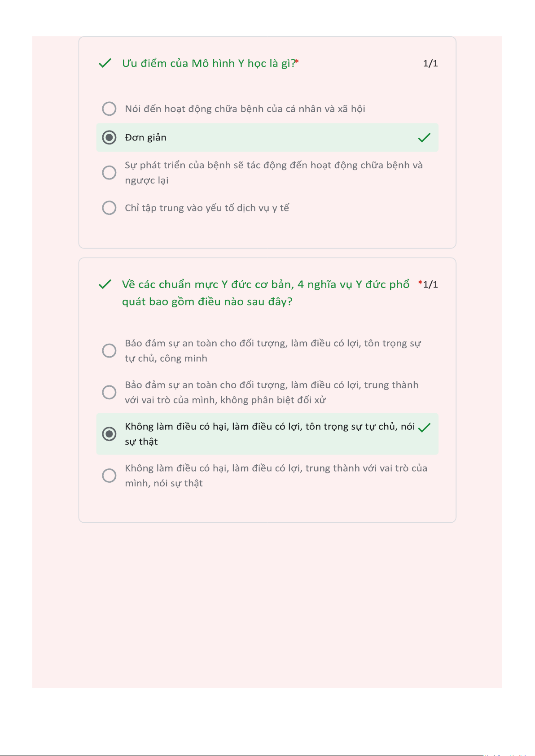Click the green checkmark beside 'Ưu điểm của Mô hình Y học' question

tap(105, 63)
